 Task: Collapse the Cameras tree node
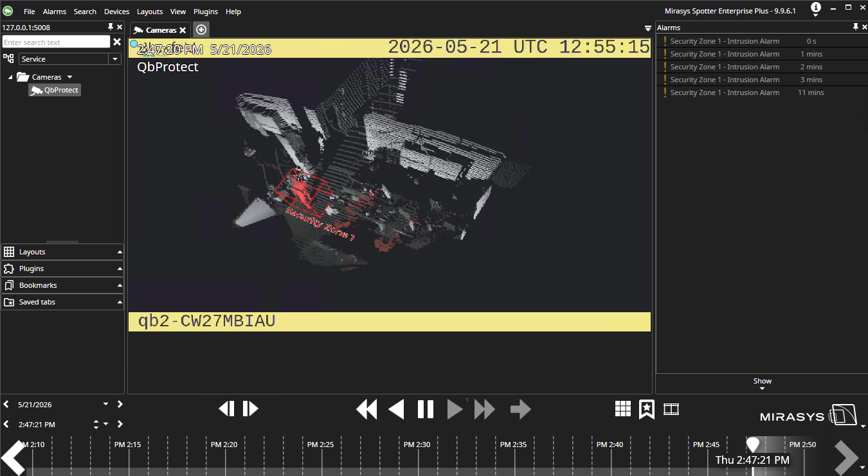tap(10, 77)
